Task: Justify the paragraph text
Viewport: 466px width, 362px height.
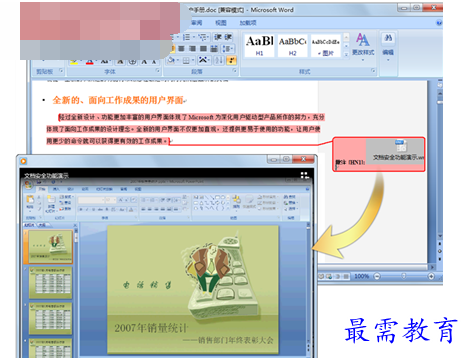Action: tap(203, 49)
